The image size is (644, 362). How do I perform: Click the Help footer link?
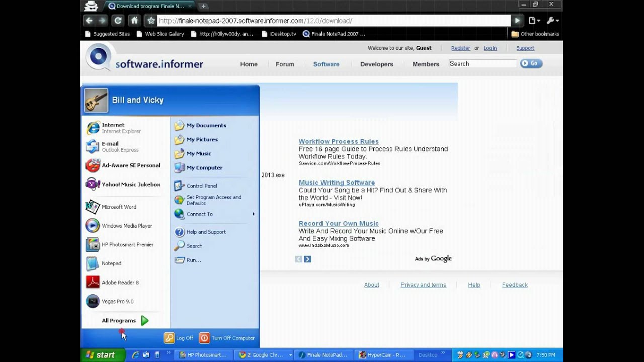coord(474,285)
